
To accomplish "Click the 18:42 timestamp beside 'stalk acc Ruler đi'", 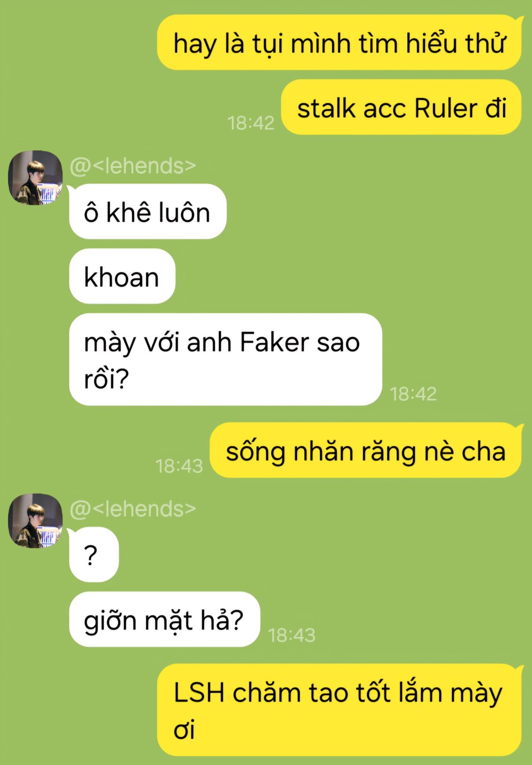I will (251, 123).
